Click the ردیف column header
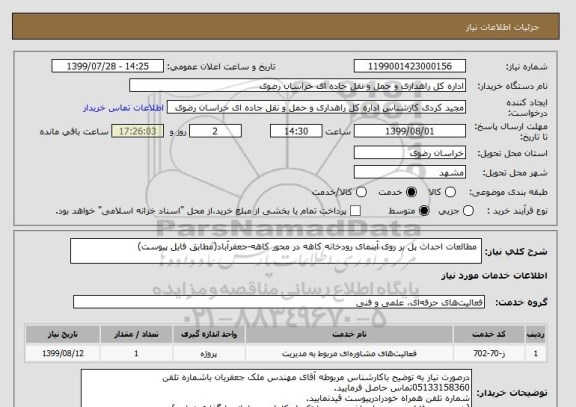 pyautogui.click(x=536, y=334)
